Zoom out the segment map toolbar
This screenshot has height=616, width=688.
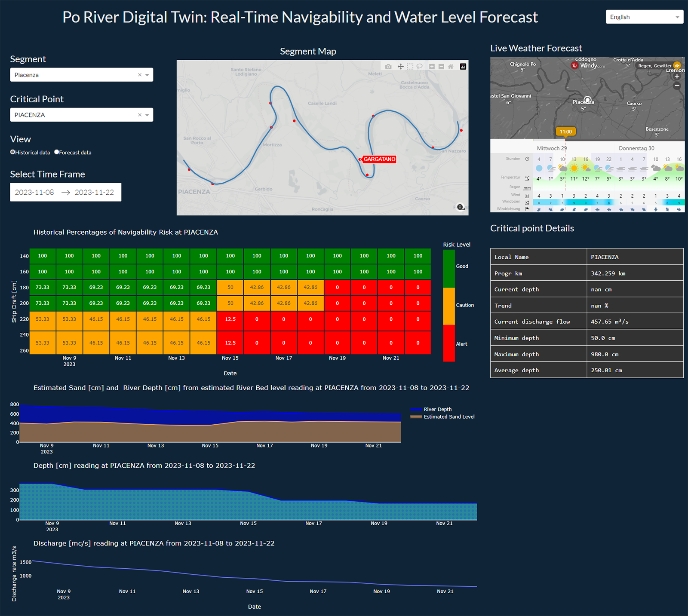(x=441, y=67)
